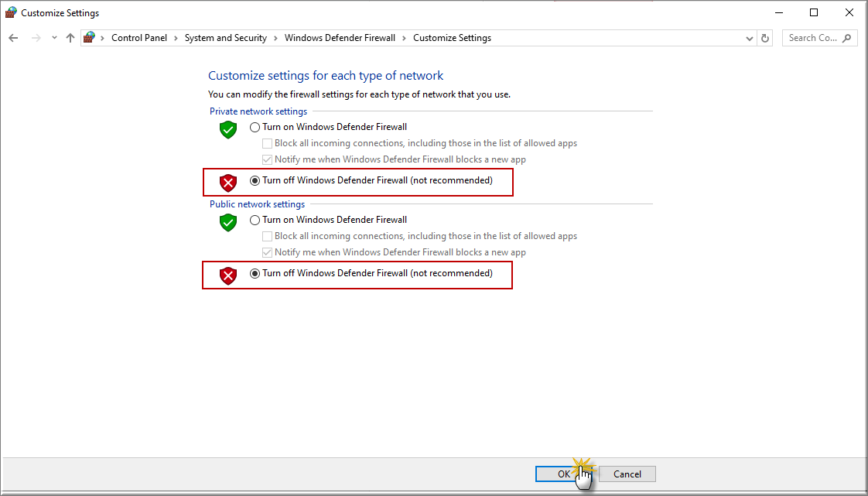Click red shield icon in Private settings
868x496 pixels.
(228, 183)
